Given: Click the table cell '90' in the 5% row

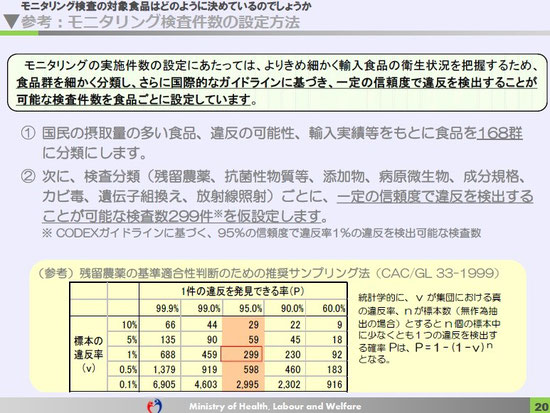Looking at the screenshot, I should coord(212,340).
